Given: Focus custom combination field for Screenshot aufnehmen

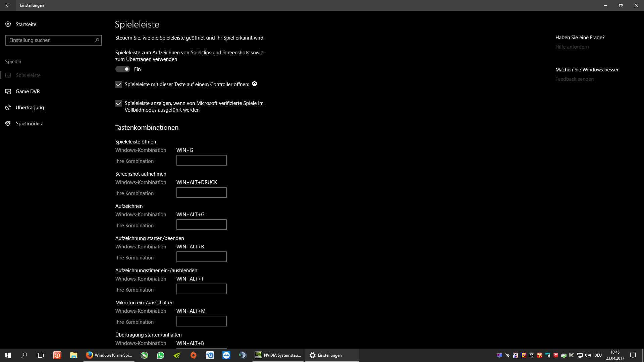Looking at the screenshot, I should (201, 192).
